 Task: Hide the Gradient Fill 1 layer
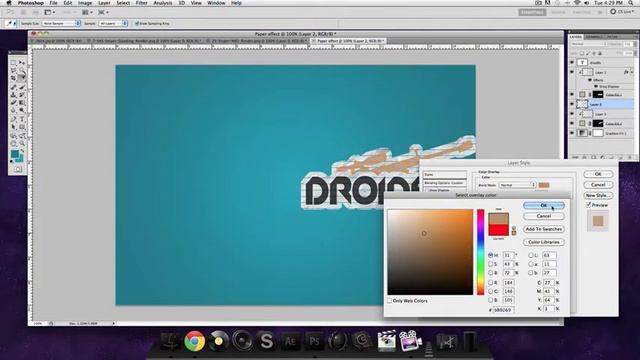(572, 133)
